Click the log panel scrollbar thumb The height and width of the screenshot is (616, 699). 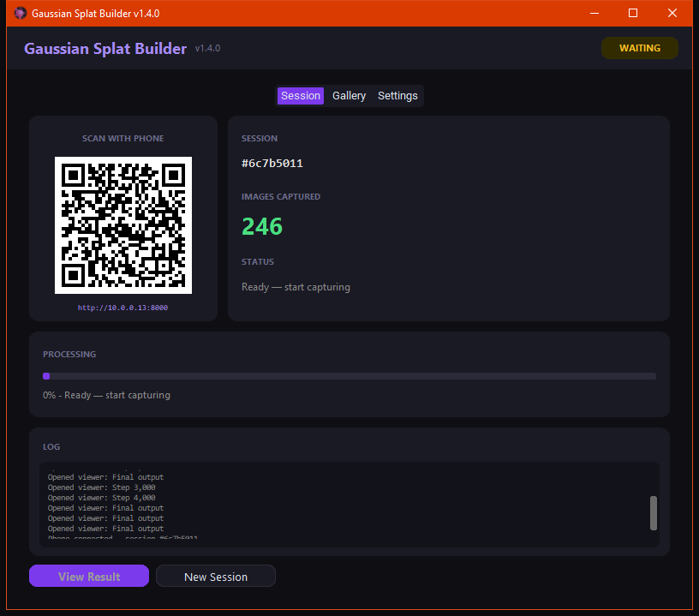tap(654, 513)
